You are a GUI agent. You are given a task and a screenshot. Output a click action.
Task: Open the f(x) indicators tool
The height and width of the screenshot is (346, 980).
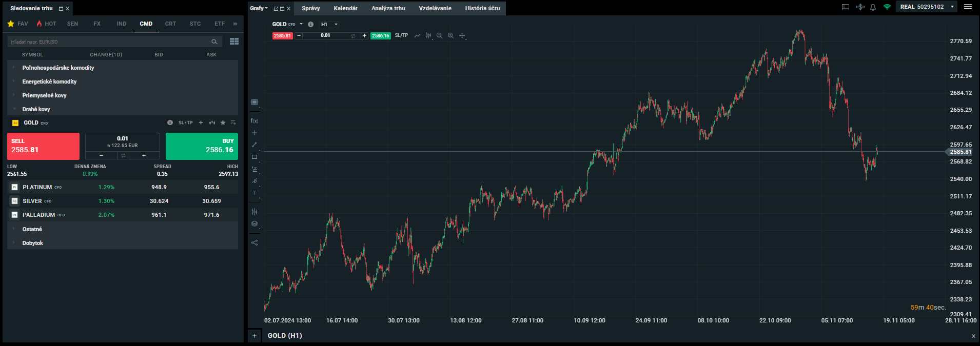tap(254, 121)
